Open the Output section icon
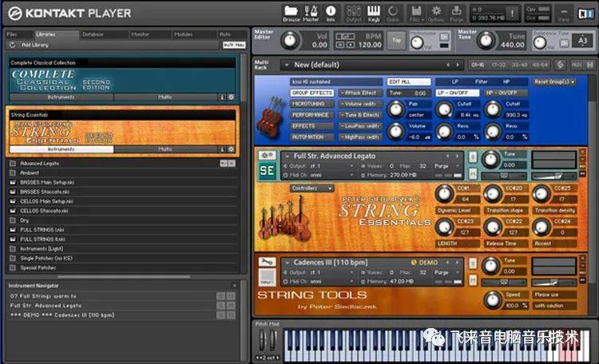 coord(353,14)
